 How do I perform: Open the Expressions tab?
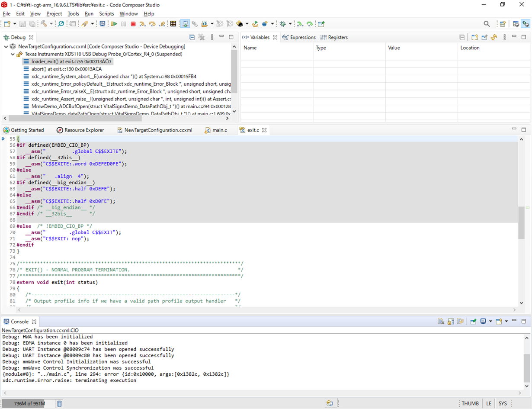coord(299,37)
